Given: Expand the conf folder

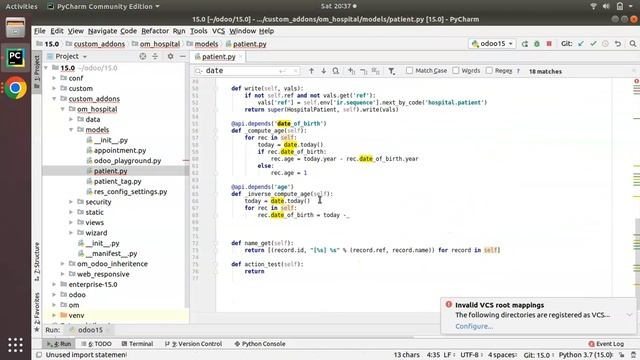Looking at the screenshot, I should coord(54,78).
